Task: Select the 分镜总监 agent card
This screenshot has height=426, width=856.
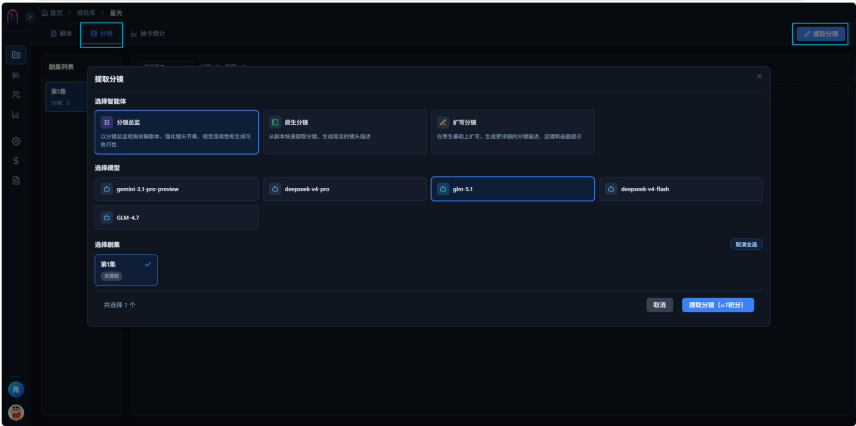Action: click(176, 132)
